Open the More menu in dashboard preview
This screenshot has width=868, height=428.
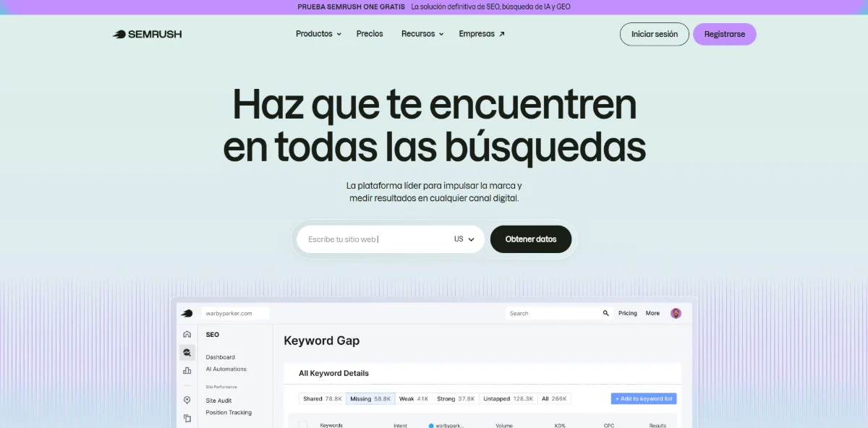(x=652, y=313)
